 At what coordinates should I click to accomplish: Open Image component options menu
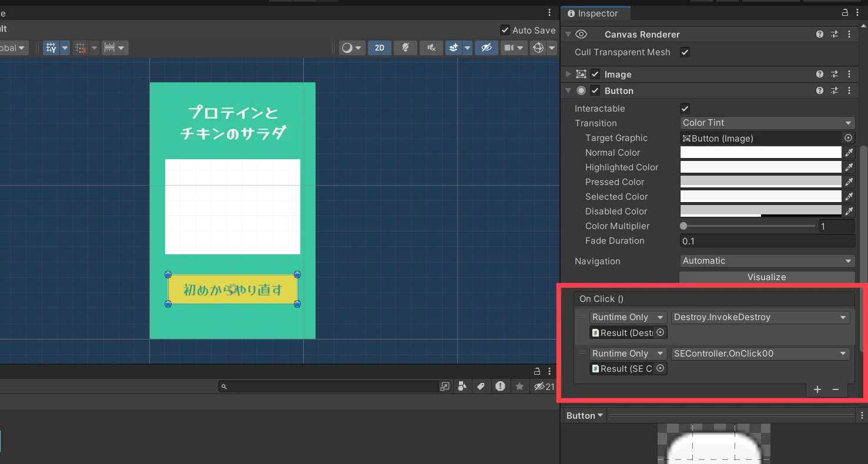[x=849, y=75]
